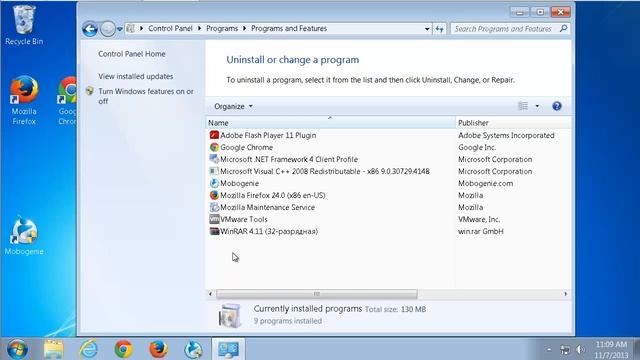The width and height of the screenshot is (640, 360).
Task: Launch Firefox from the taskbar
Action: click(158, 349)
